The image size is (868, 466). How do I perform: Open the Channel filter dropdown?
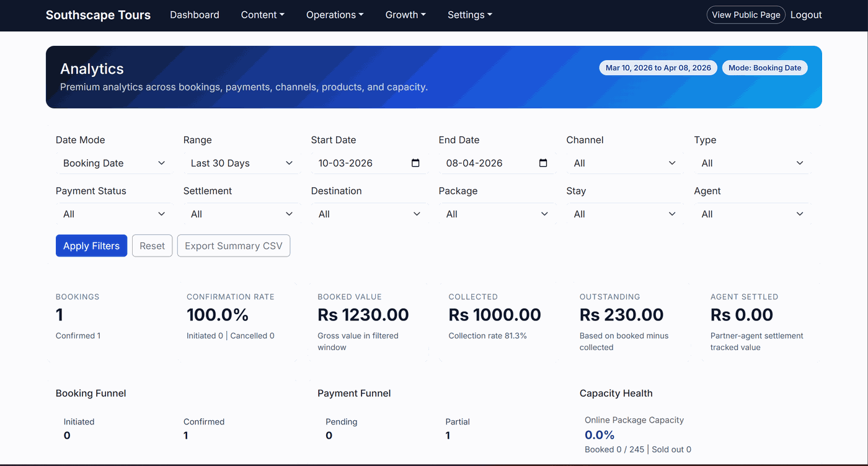[625, 163]
